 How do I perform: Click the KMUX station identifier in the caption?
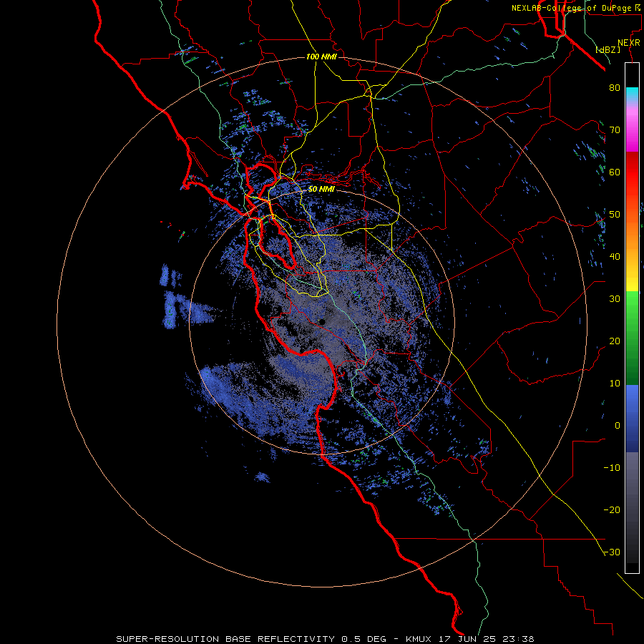click(420, 639)
